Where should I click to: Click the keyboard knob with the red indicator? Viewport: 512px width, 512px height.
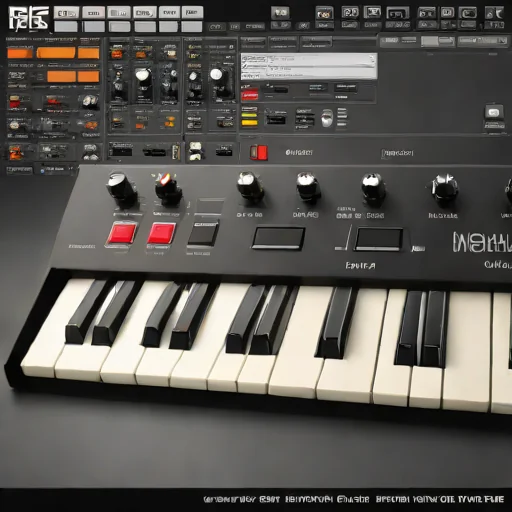point(168,189)
